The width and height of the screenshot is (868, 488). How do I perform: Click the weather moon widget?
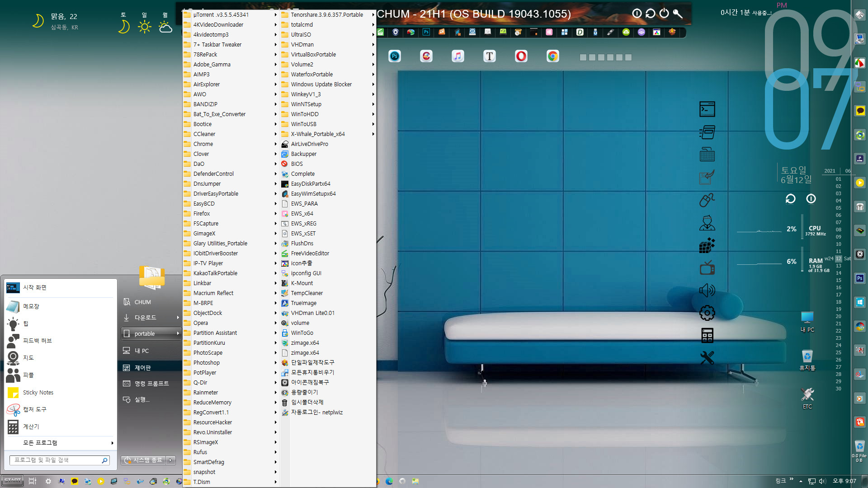point(38,21)
